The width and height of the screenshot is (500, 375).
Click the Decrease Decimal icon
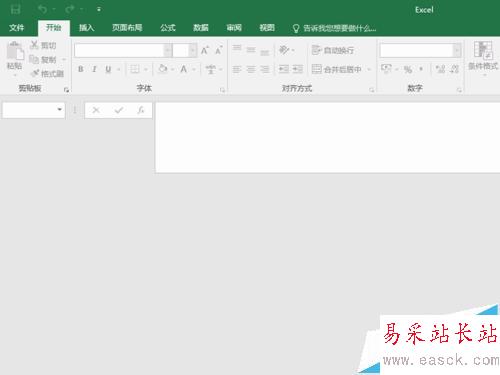pos(454,69)
